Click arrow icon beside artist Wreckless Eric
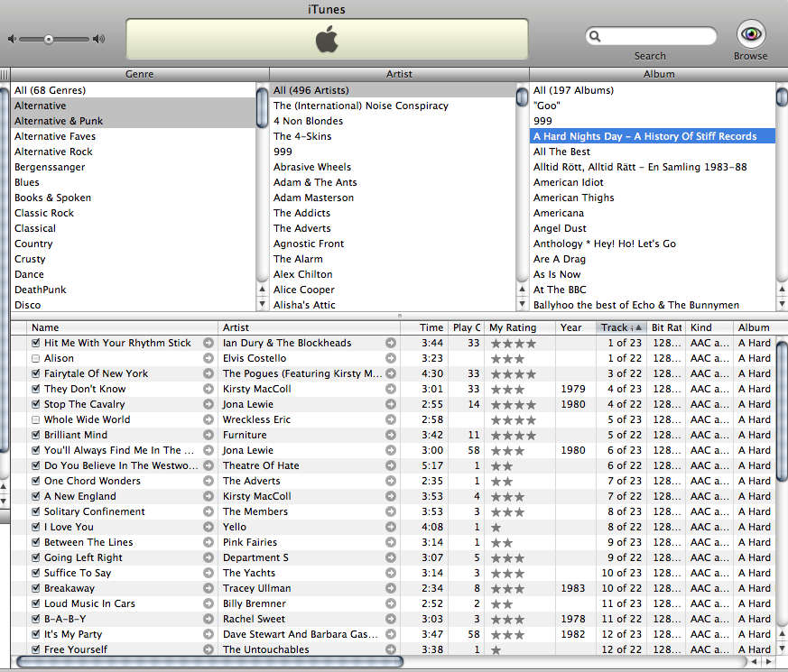The image size is (788, 672). pos(391,419)
